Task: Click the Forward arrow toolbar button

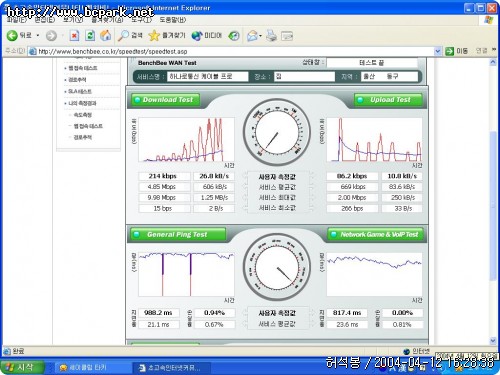Action: (51, 36)
